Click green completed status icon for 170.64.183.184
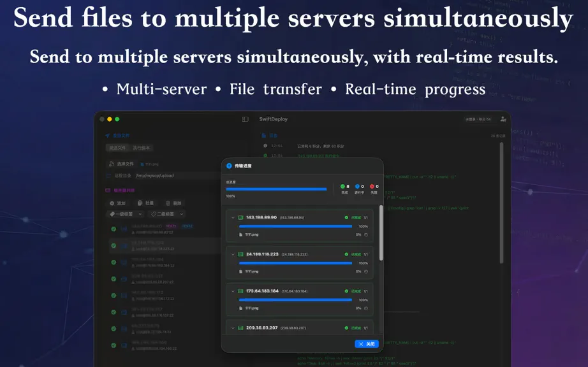Image resolution: width=588 pixels, height=367 pixels. [x=346, y=291]
